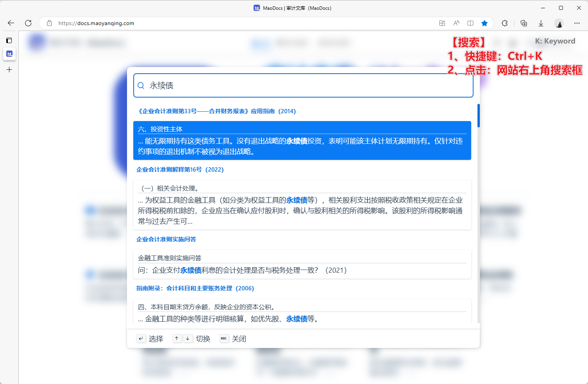Viewport: 588px width, 384px height.
Task: Add a new tab with plus button
Action: 9,70
